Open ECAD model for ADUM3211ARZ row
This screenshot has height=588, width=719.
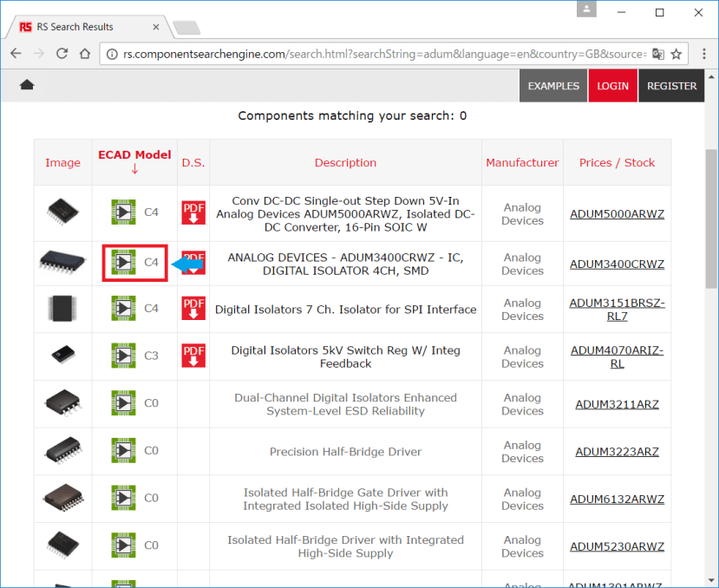pyautogui.click(x=123, y=403)
